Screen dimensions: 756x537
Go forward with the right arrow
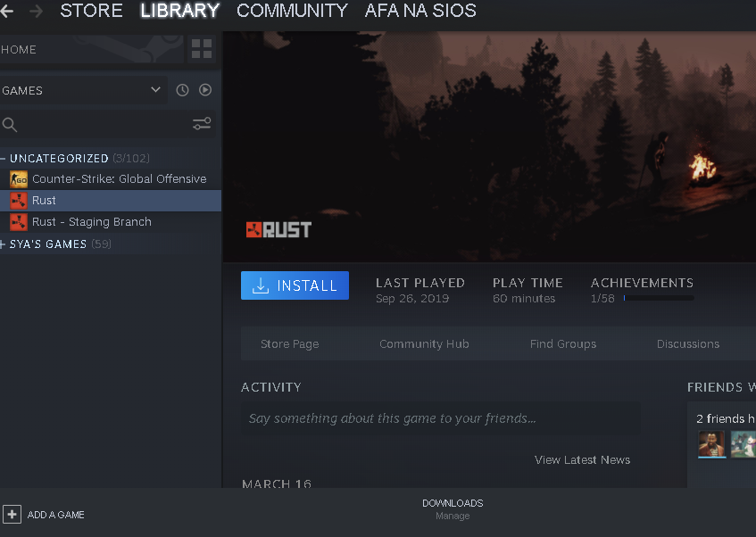click(37, 11)
